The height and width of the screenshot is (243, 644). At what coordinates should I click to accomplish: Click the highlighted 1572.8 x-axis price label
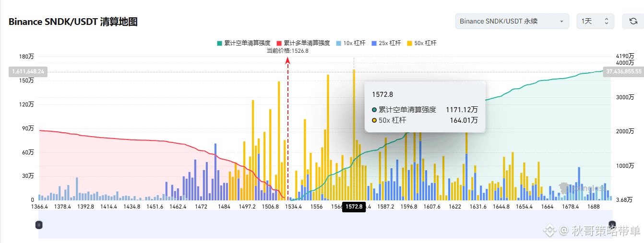click(354, 207)
